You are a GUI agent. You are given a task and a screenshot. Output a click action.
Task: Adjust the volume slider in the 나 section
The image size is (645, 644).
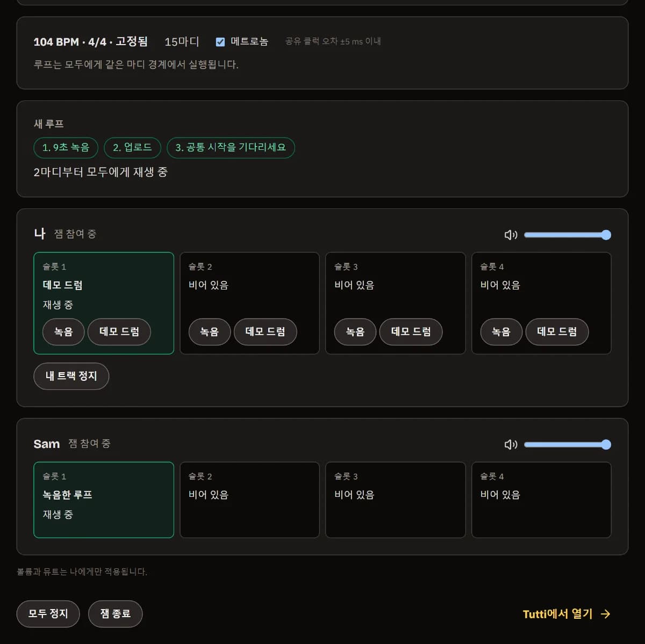click(568, 235)
